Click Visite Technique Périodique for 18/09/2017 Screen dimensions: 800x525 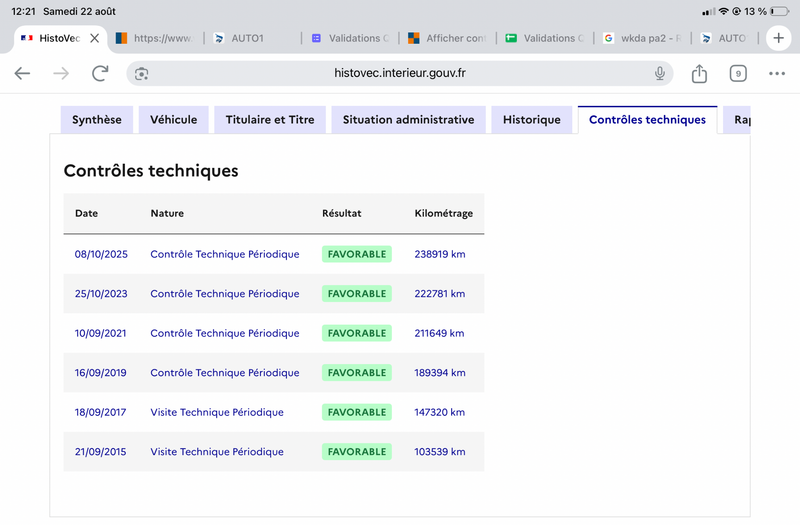click(217, 412)
